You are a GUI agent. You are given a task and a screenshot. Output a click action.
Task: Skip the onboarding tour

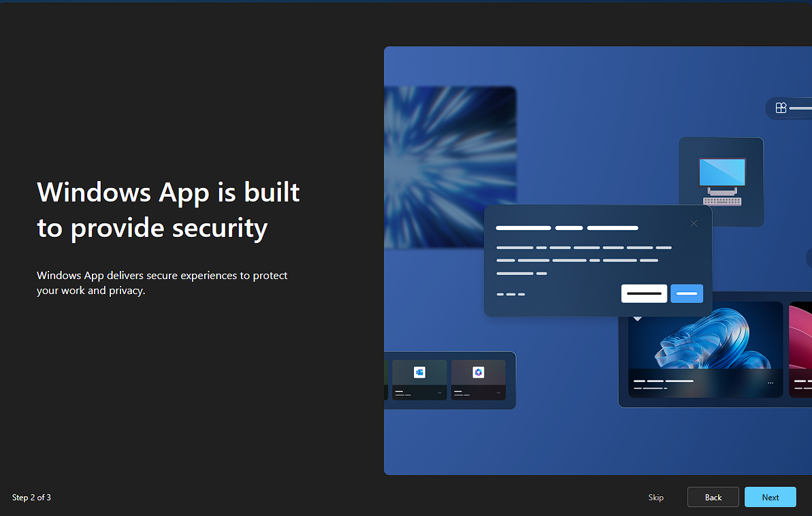pyautogui.click(x=655, y=497)
